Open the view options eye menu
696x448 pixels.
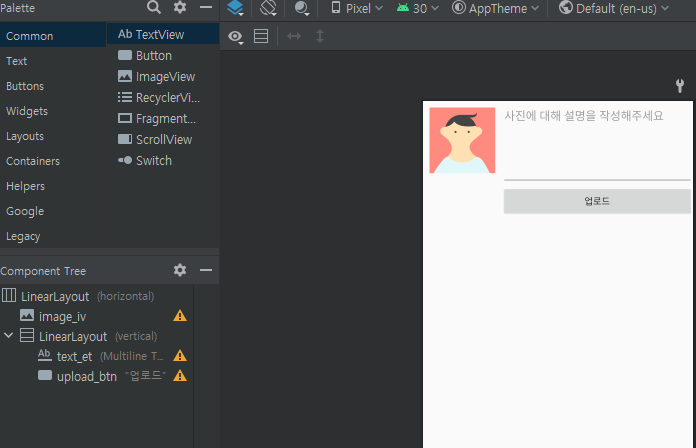(x=236, y=36)
